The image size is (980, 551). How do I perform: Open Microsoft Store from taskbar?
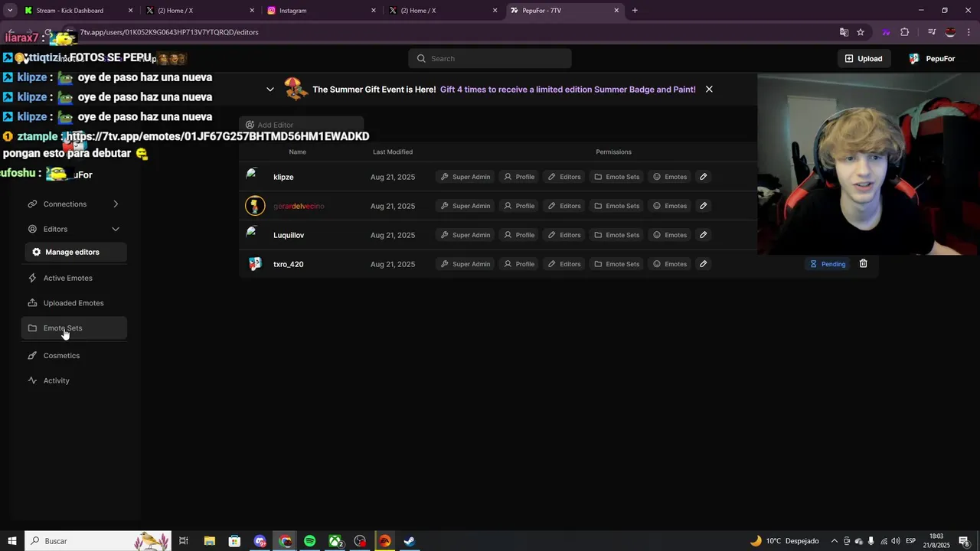point(234,541)
